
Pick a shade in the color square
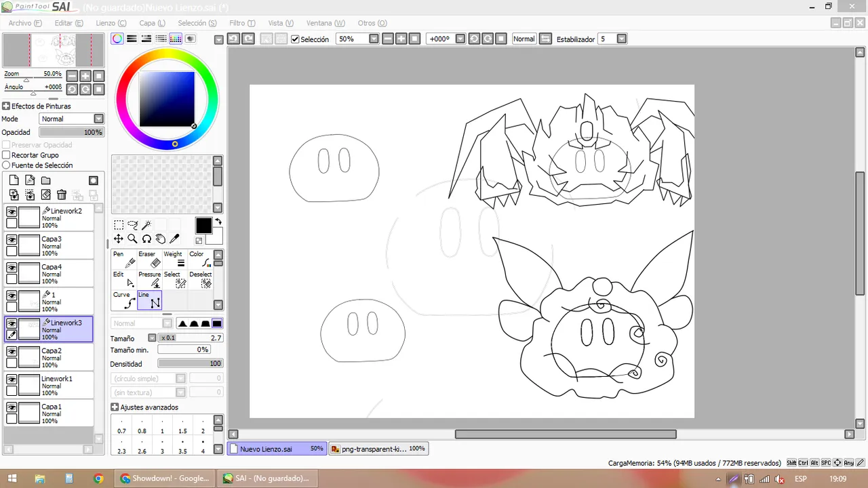pos(166,99)
